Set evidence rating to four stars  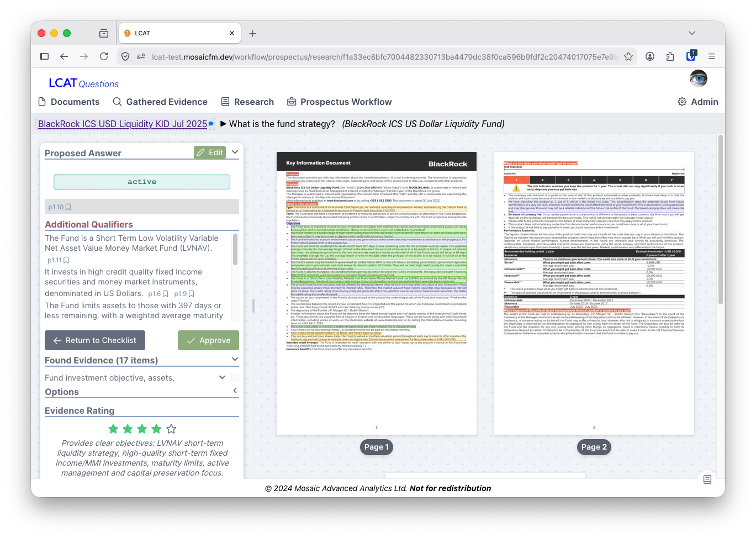(156, 429)
